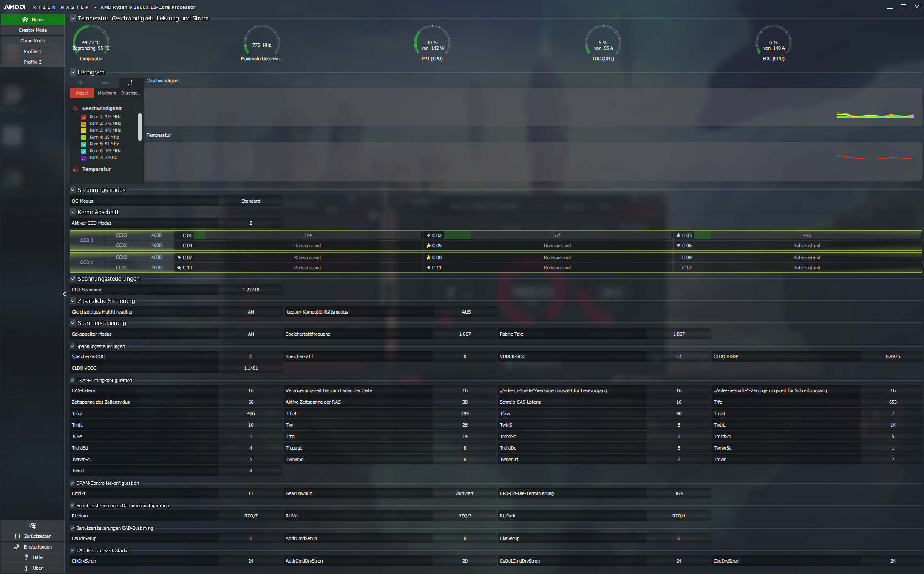Screen dimensions: 924x574
Task: Click the core list scrollbar
Action: click(x=140, y=127)
